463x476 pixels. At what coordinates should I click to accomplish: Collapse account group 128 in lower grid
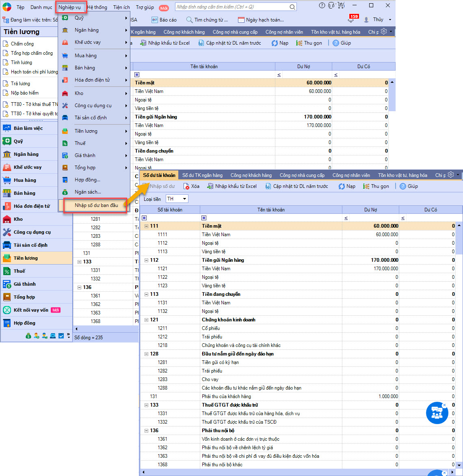point(146,354)
